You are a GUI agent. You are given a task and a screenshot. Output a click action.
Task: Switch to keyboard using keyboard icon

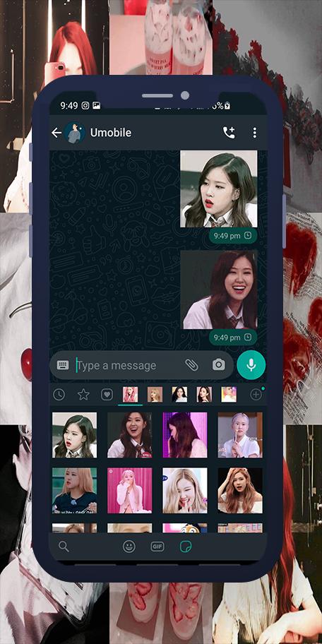pyautogui.click(x=63, y=364)
